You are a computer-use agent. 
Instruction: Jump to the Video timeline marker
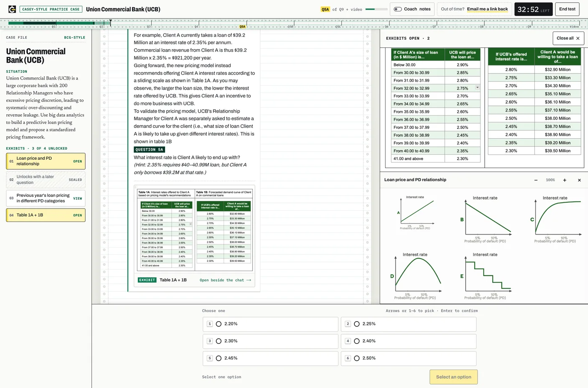click(x=574, y=26)
